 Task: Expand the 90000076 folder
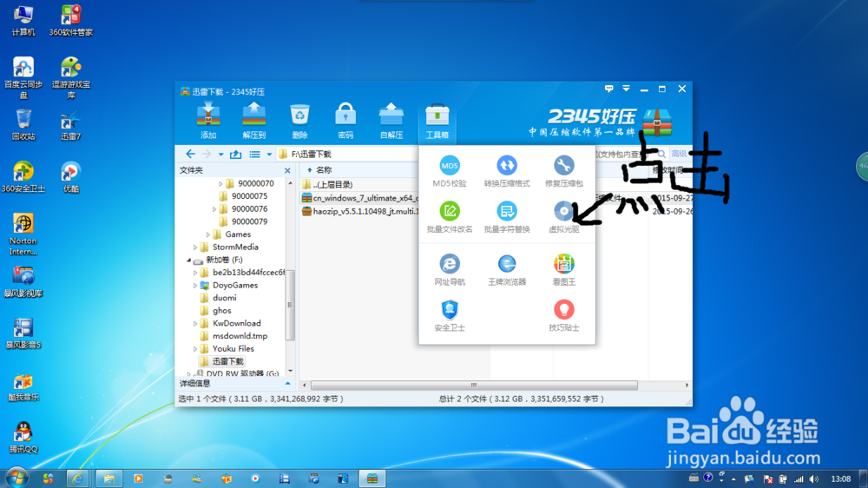[214, 208]
